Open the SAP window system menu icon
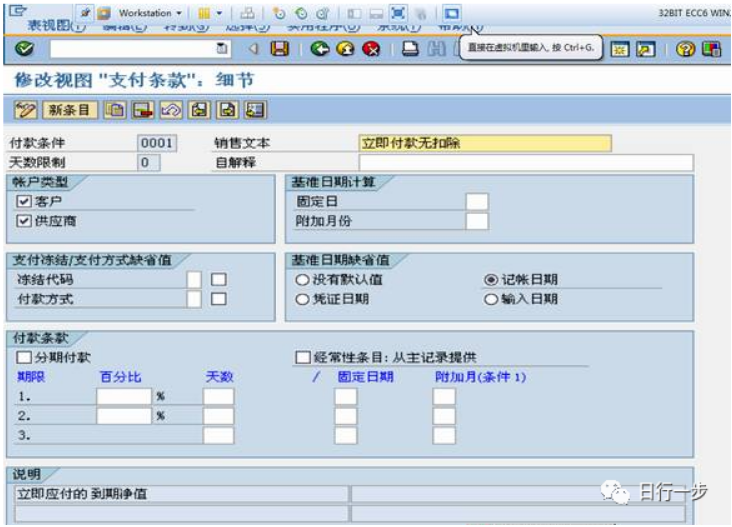This screenshot has height=527, width=732. pos(18,11)
